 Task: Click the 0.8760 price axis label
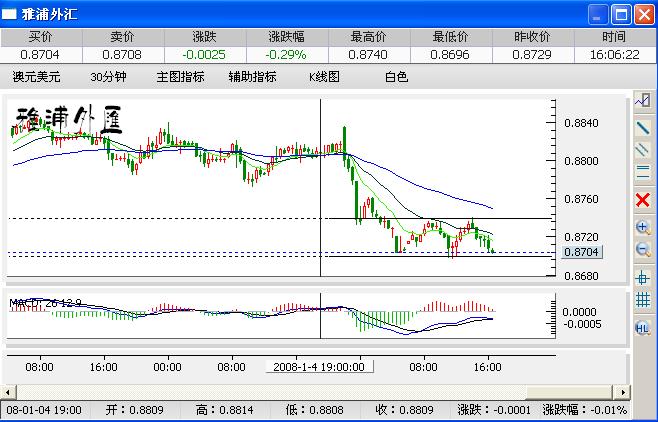click(581, 199)
